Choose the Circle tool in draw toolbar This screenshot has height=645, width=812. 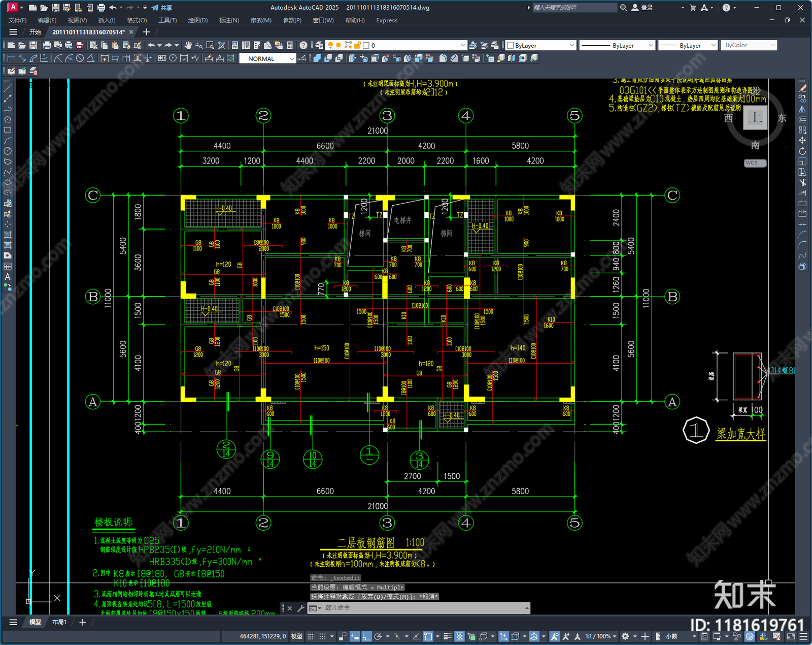[x=8, y=151]
